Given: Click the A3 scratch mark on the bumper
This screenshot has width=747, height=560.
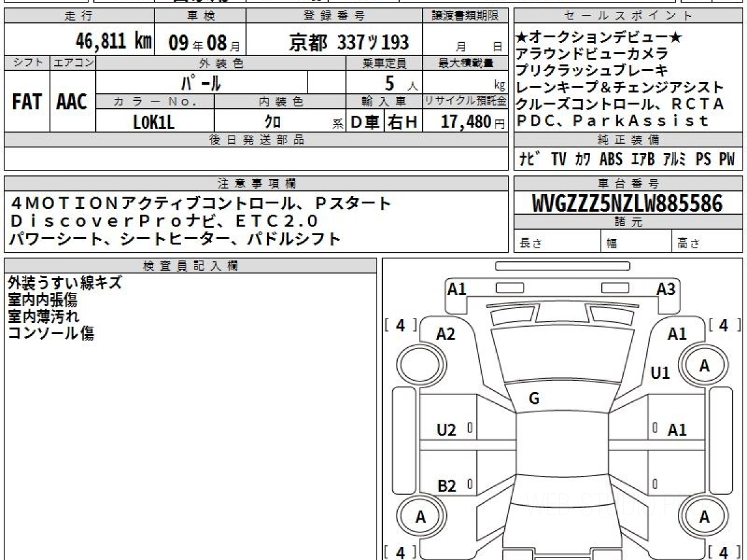Looking at the screenshot, I should [665, 289].
